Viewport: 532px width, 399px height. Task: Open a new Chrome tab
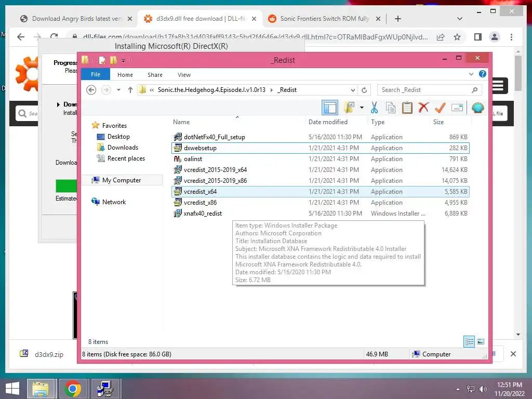coord(397,19)
